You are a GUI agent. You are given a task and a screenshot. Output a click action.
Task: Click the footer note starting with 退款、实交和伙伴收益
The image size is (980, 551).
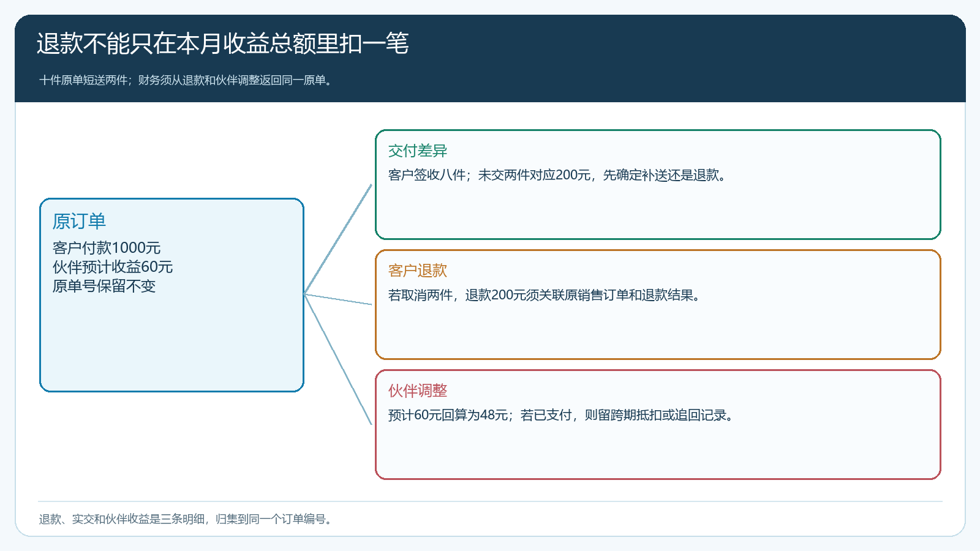point(187,519)
